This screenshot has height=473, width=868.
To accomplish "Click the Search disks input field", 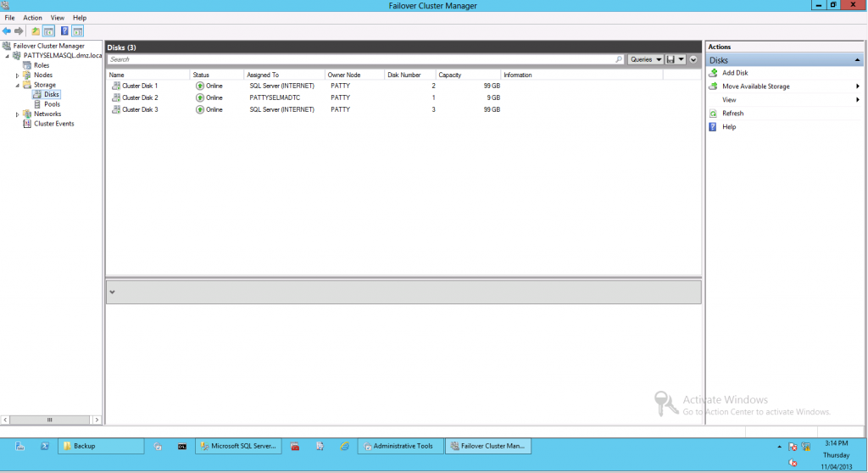I will click(x=361, y=59).
